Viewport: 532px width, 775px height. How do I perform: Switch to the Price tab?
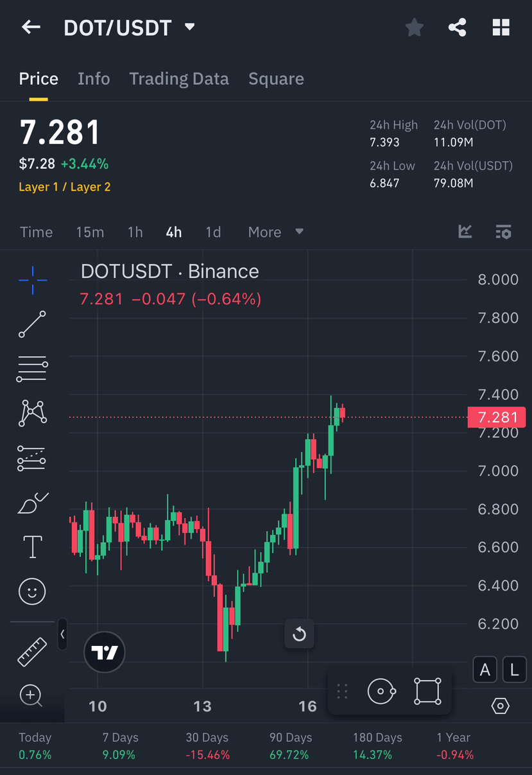coord(39,79)
